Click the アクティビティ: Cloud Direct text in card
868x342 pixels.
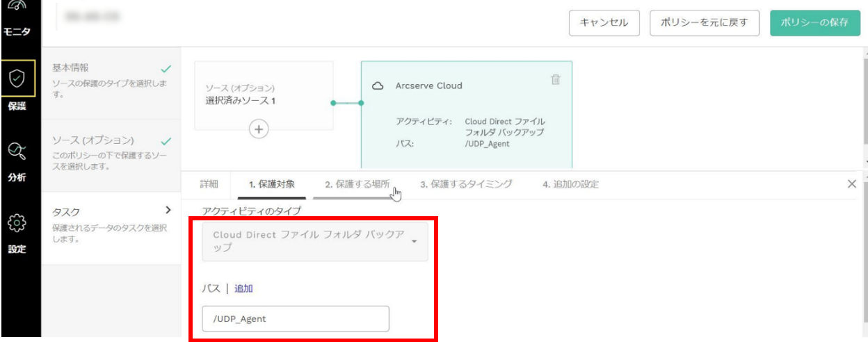pos(470,127)
